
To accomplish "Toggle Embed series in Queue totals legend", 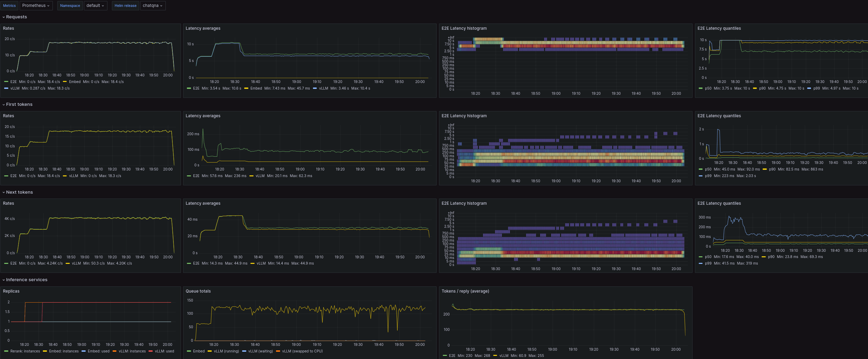I will (199, 351).
